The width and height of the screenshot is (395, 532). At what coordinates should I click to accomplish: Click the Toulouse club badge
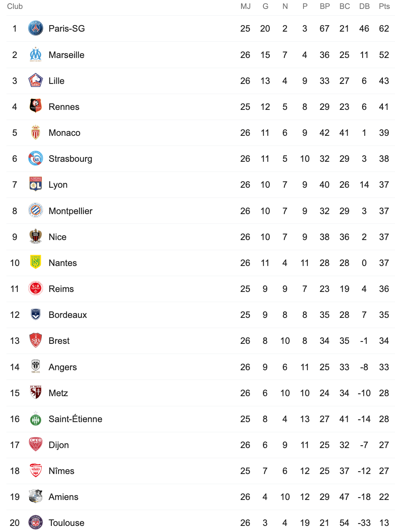click(x=36, y=523)
